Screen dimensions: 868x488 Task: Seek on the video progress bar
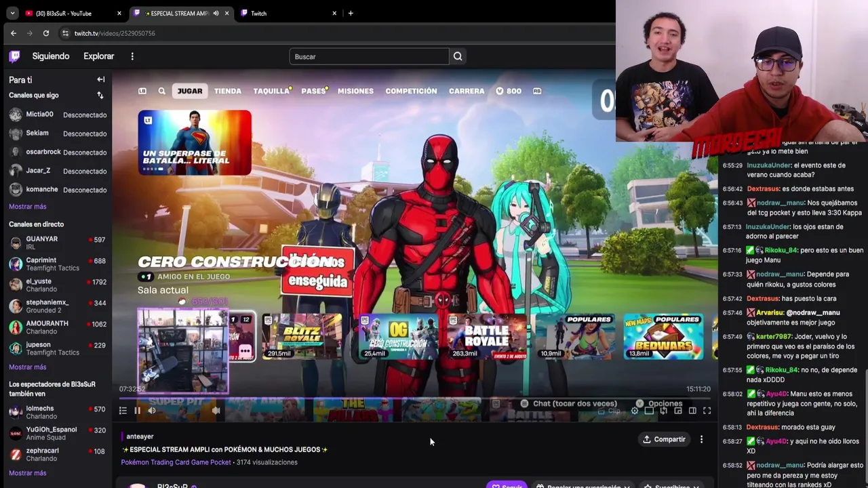pos(415,399)
